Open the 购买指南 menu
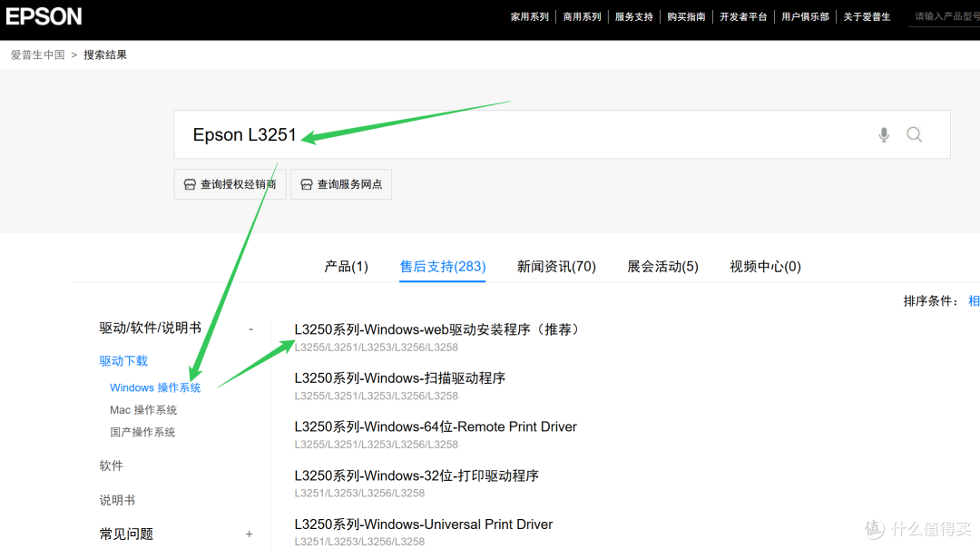This screenshot has height=549, width=980. pos(686,17)
